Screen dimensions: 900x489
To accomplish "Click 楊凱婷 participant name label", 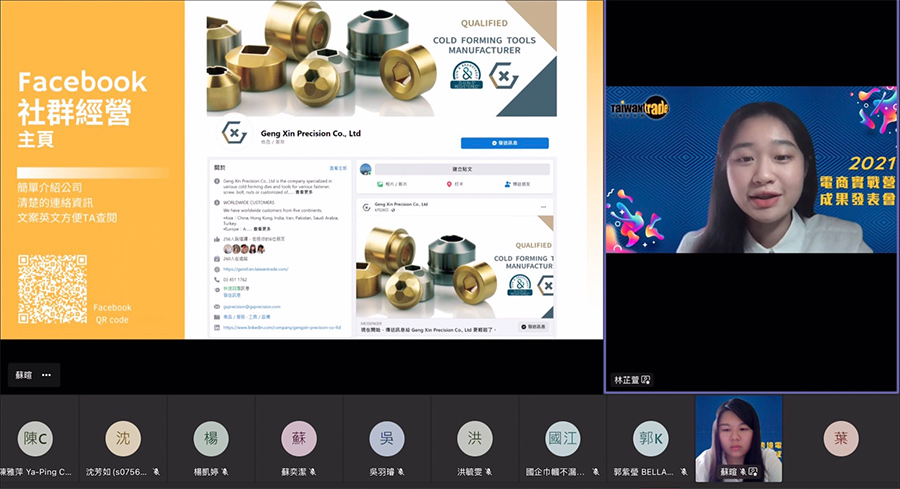I will point(206,472).
